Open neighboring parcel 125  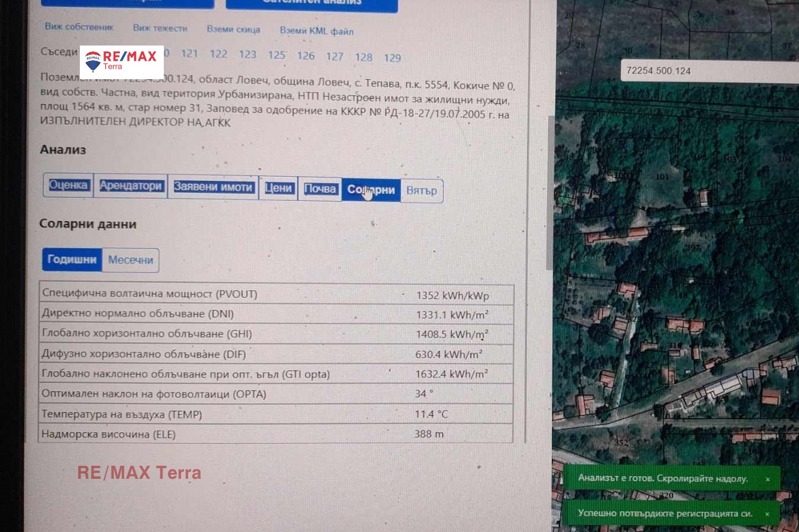277,55
